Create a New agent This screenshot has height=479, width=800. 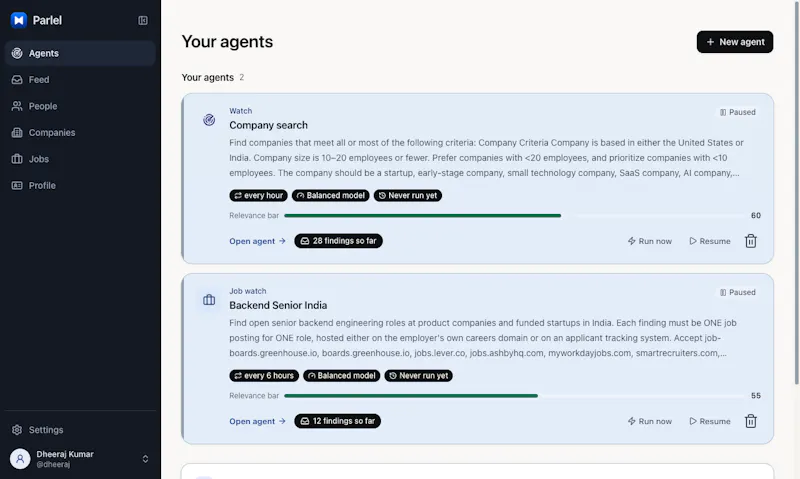click(735, 42)
